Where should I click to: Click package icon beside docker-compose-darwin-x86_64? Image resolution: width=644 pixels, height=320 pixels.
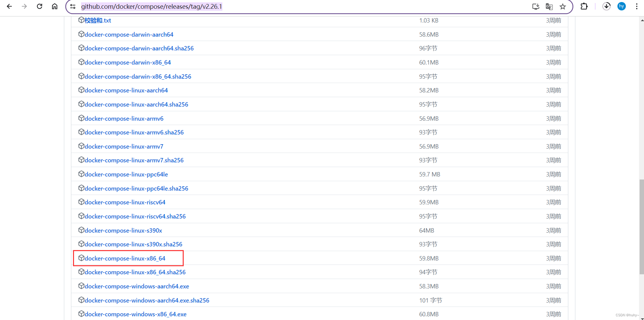[81, 62]
